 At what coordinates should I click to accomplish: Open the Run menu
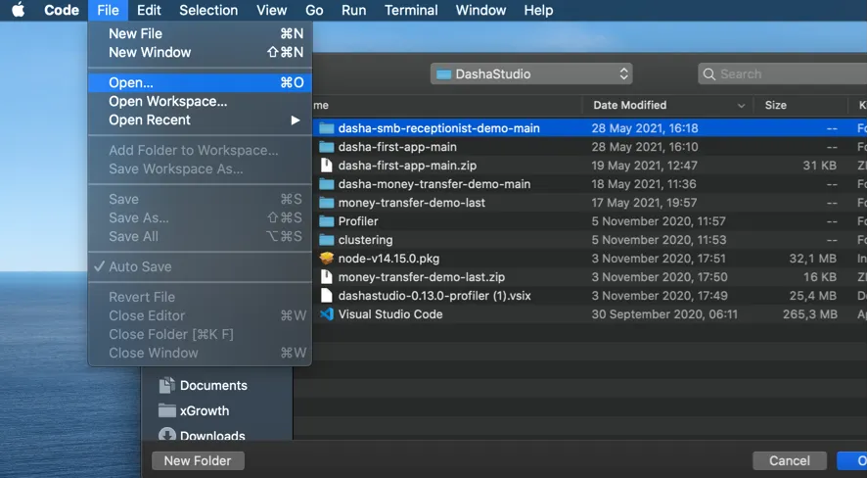353,10
